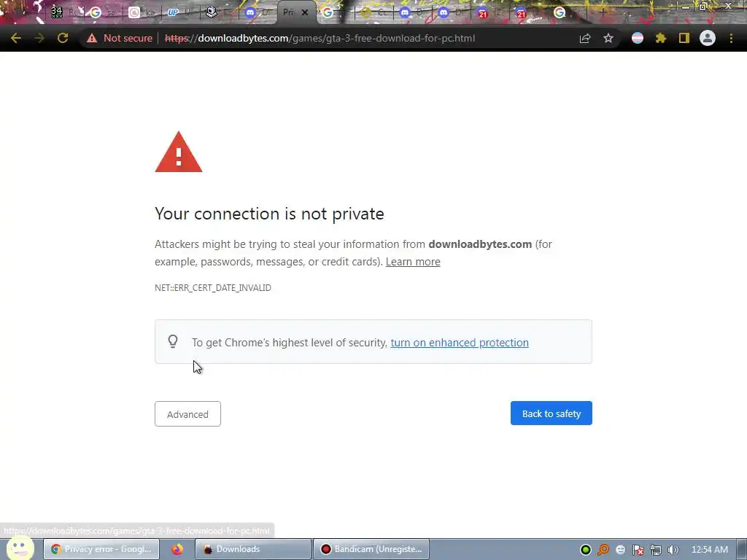
Task: Click the grey round face tray icon
Action: [620, 550]
